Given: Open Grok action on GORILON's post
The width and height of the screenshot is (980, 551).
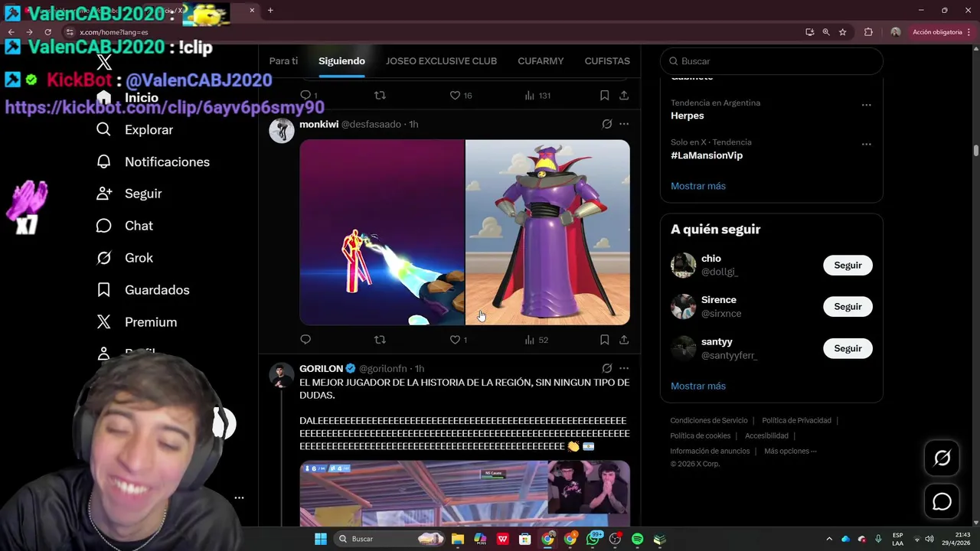Looking at the screenshot, I should [606, 368].
